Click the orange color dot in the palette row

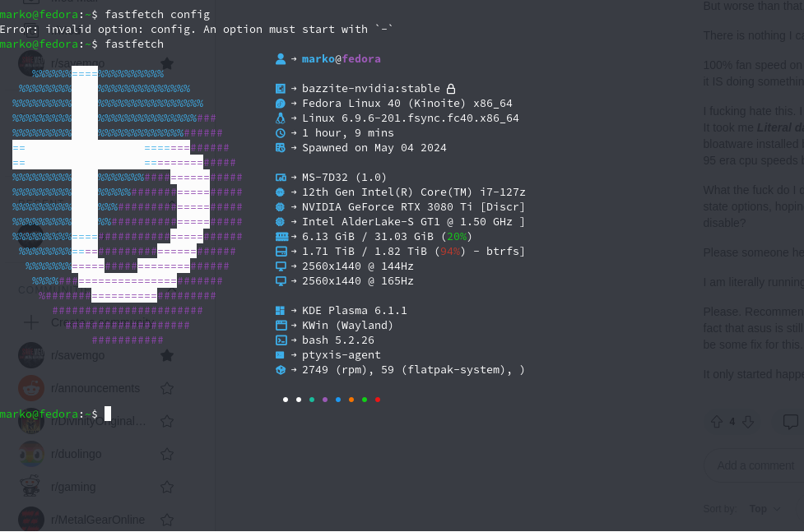click(351, 400)
